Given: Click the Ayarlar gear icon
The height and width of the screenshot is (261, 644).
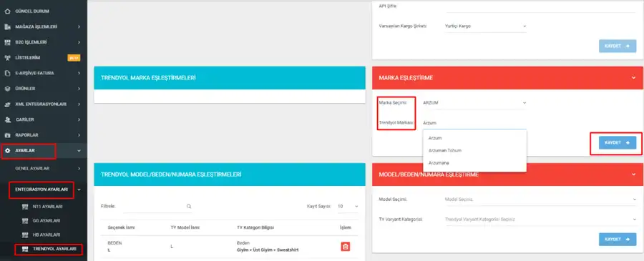Looking at the screenshot, I should pos(7,151).
